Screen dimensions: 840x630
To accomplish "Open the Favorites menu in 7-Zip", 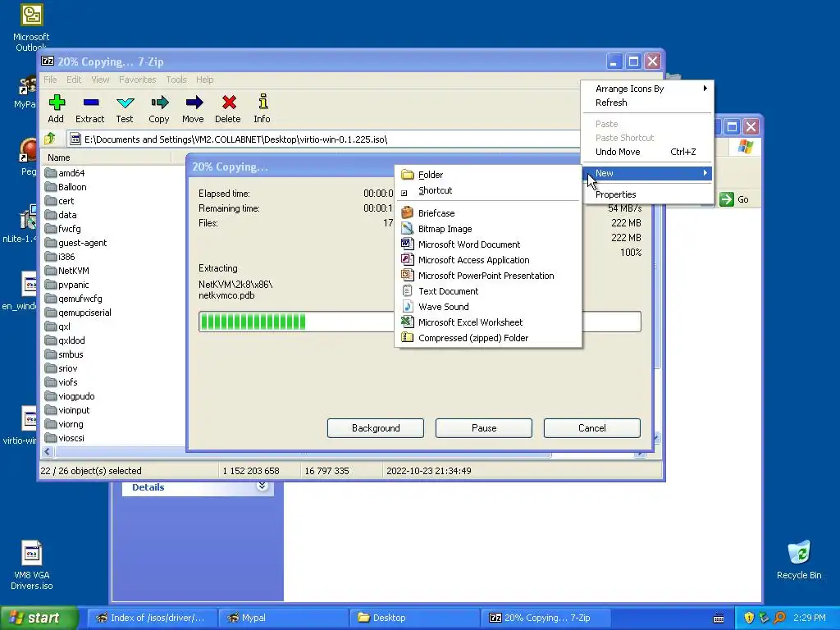I will click(137, 80).
